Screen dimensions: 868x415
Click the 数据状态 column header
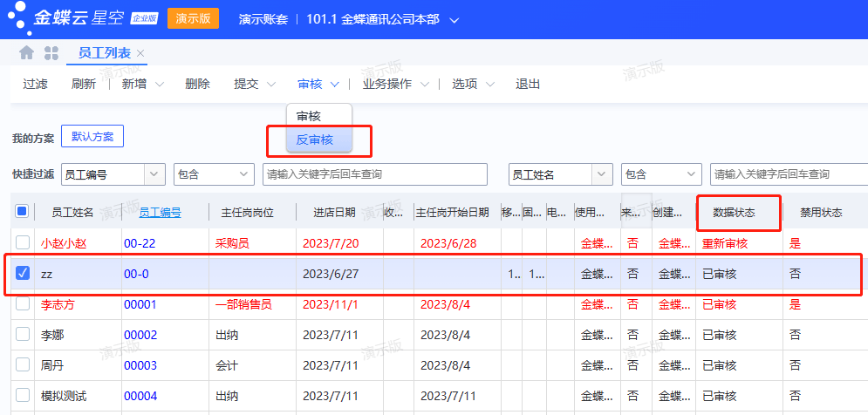(734, 213)
